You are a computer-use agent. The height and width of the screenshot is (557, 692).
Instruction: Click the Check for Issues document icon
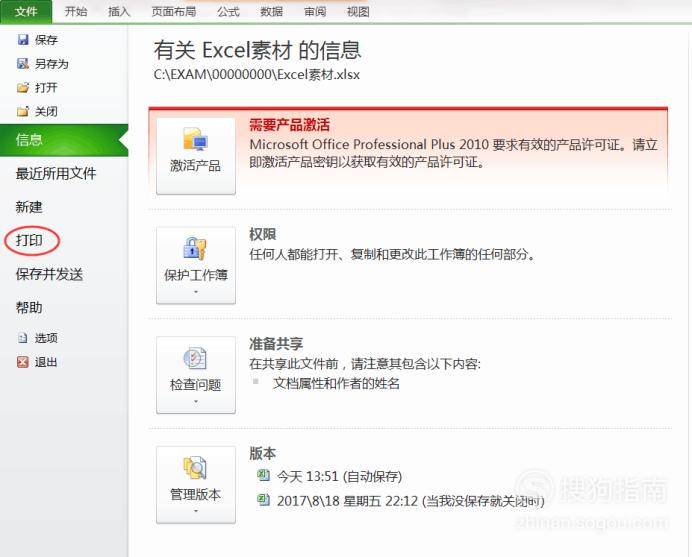(x=195, y=358)
